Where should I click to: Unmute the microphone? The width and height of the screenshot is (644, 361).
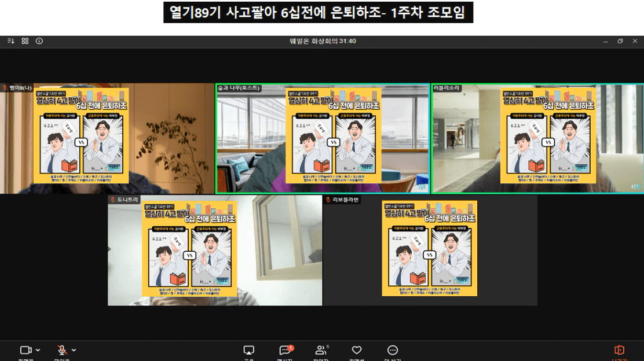61,350
